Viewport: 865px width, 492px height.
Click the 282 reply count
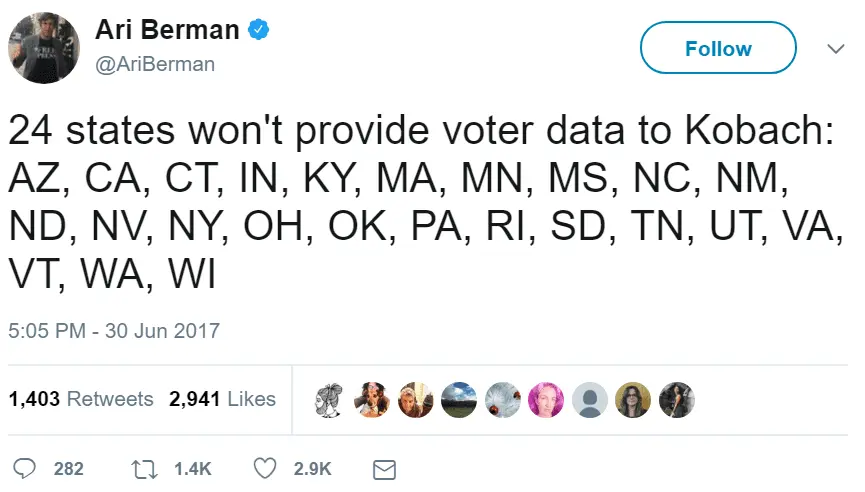click(68, 468)
